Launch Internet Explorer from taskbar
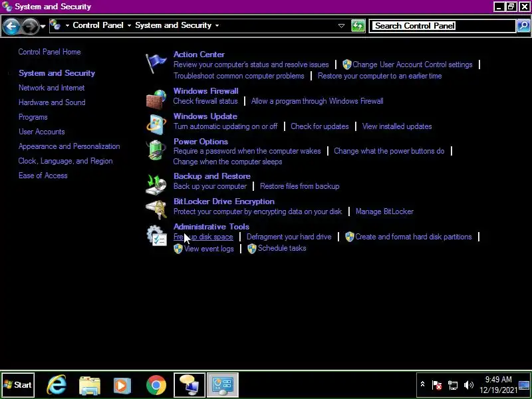Image resolution: width=532 pixels, height=399 pixels. 57,385
